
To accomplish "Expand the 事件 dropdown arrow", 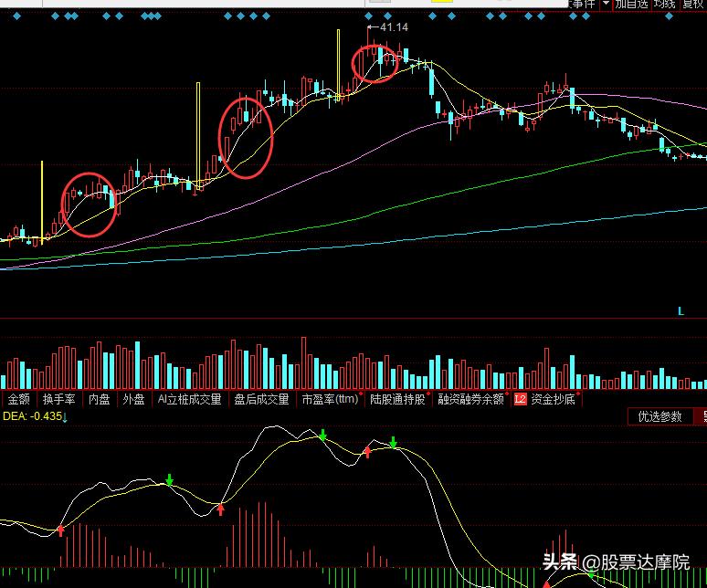I will coord(606,4).
